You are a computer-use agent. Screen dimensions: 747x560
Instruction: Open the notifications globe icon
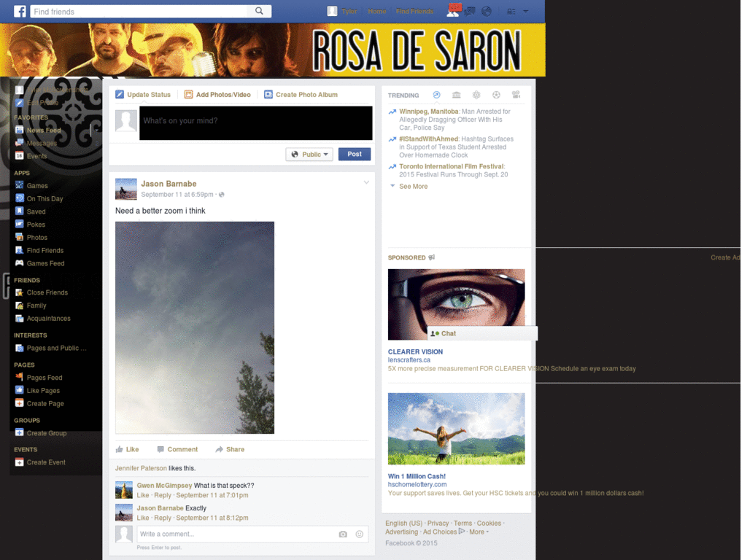[487, 11]
